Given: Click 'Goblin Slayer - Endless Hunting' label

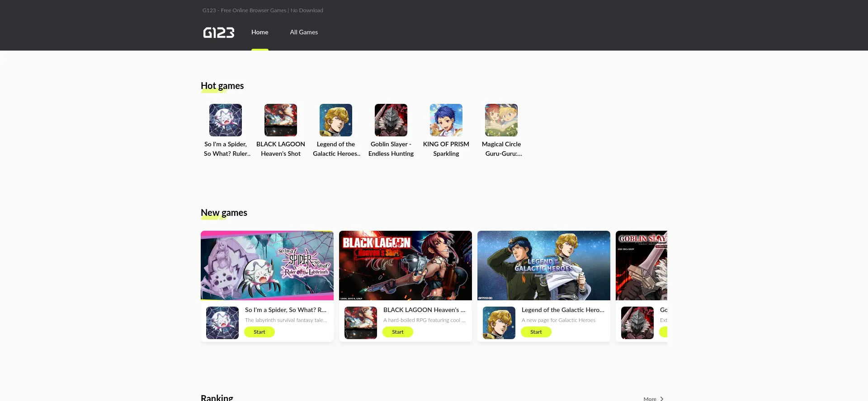Looking at the screenshot, I should [x=391, y=149].
